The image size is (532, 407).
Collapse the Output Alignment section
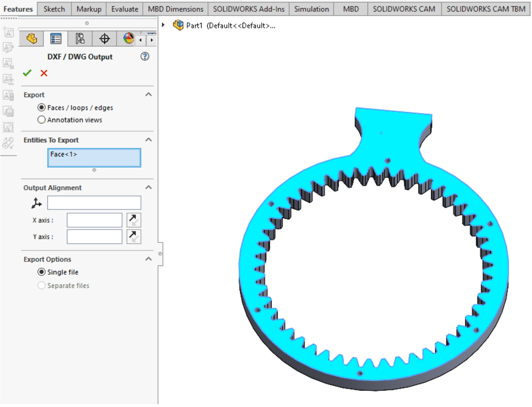(149, 187)
